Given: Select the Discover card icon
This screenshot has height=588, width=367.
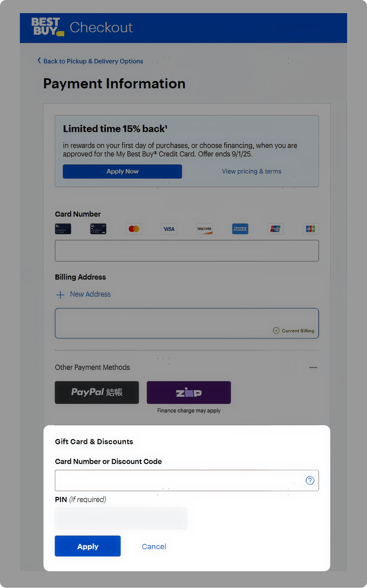Looking at the screenshot, I should [205, 229].
